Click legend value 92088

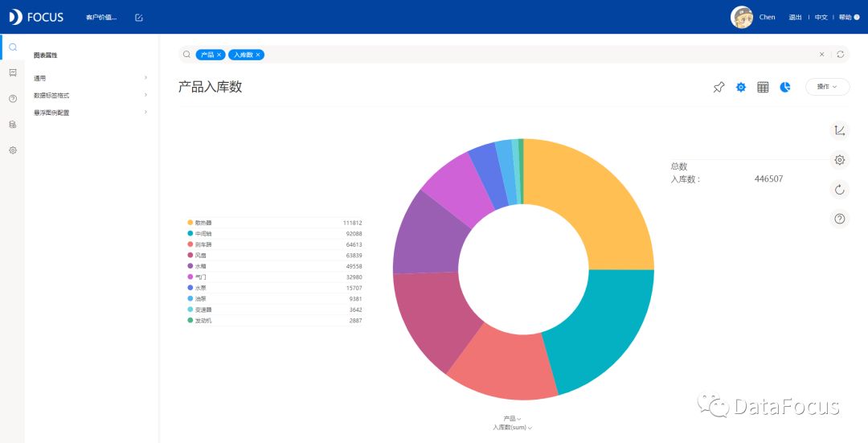pos(354,234)
